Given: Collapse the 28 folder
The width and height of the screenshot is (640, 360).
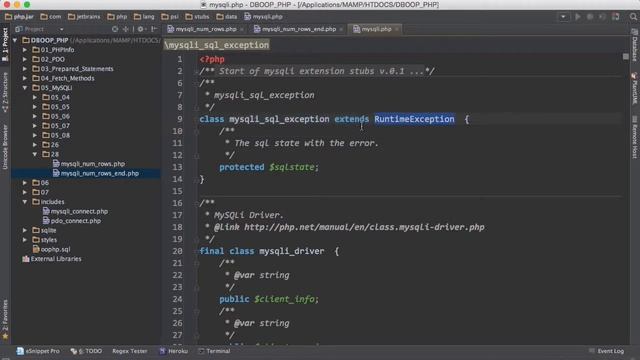Looking at the screenshot, I should (35, 154).
